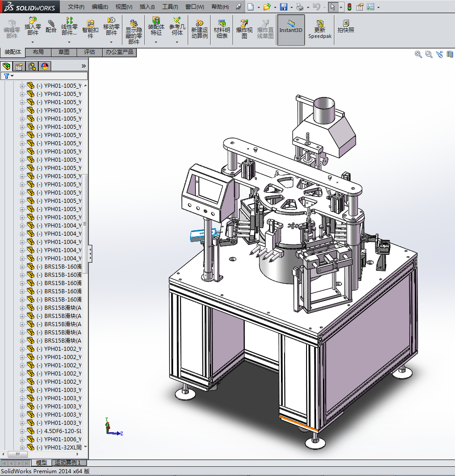The image size is (455, 476).
Task: Expand the 4.5DF6-120-SL tree component
Action: (22, 431)
